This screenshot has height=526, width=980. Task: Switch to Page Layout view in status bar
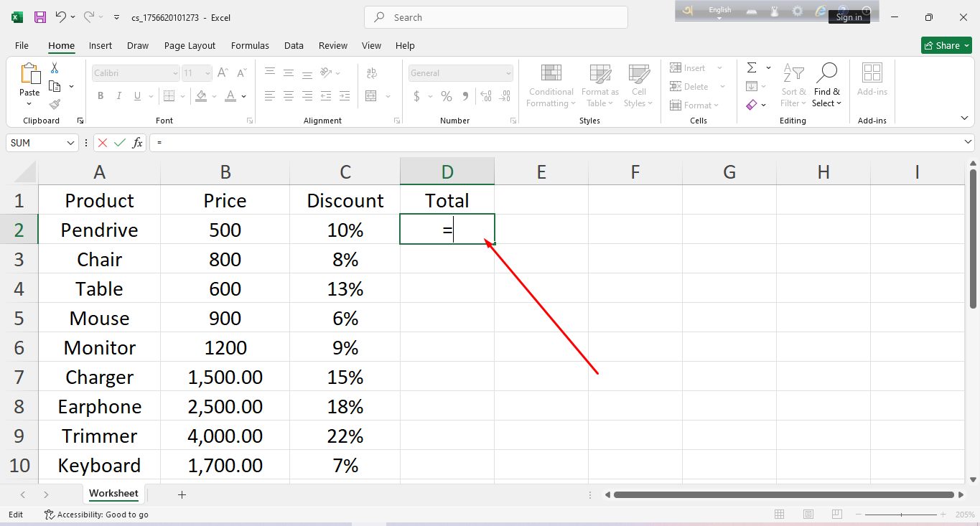tap(808, 515)
